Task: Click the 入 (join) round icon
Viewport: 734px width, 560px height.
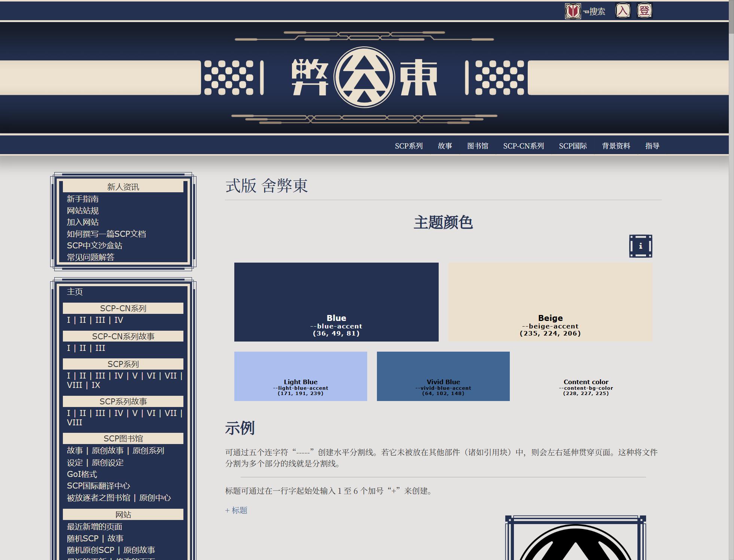Action: click(623, 10)
